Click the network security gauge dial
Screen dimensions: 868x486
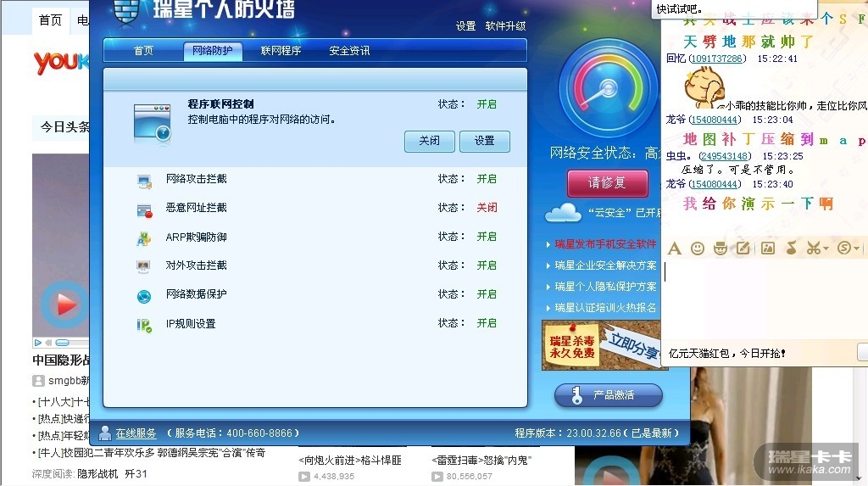tap(609, 87)
